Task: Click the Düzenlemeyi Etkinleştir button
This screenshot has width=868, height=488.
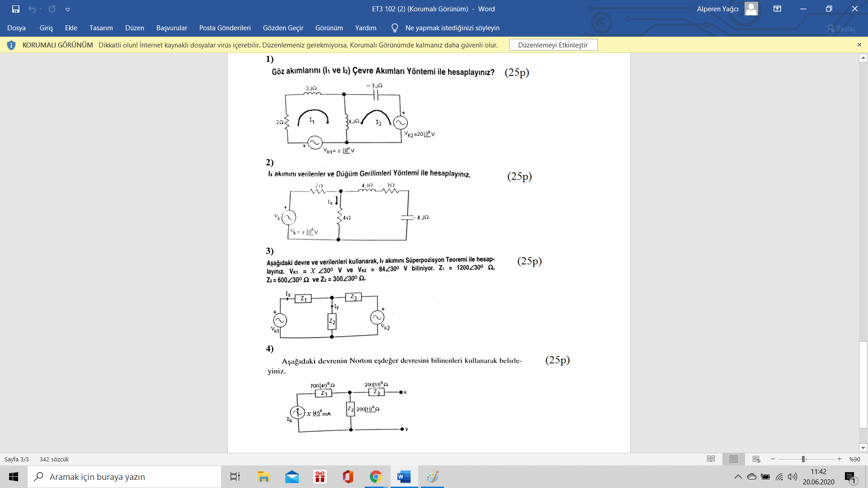Action: (x=552, y=45)
